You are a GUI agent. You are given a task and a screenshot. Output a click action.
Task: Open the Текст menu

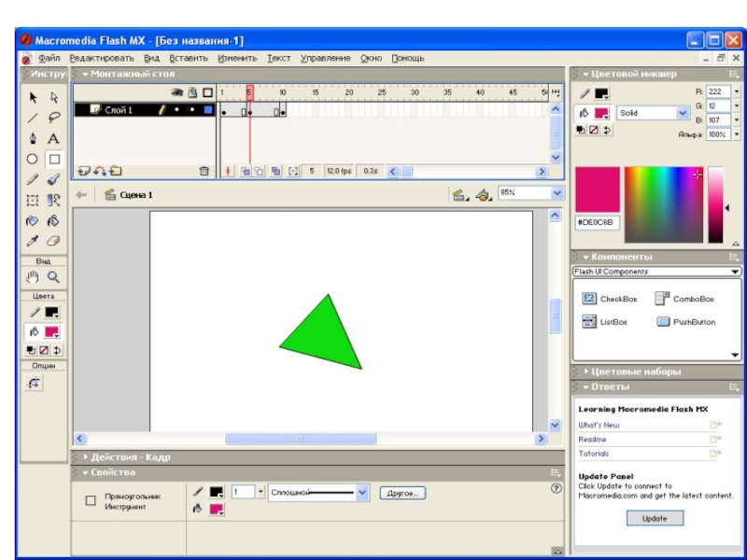click(279, 58)
